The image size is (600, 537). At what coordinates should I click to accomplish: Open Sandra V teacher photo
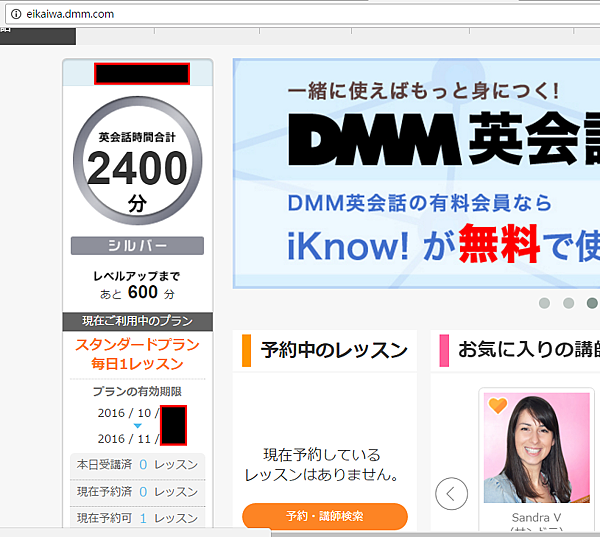click(536, 448)
